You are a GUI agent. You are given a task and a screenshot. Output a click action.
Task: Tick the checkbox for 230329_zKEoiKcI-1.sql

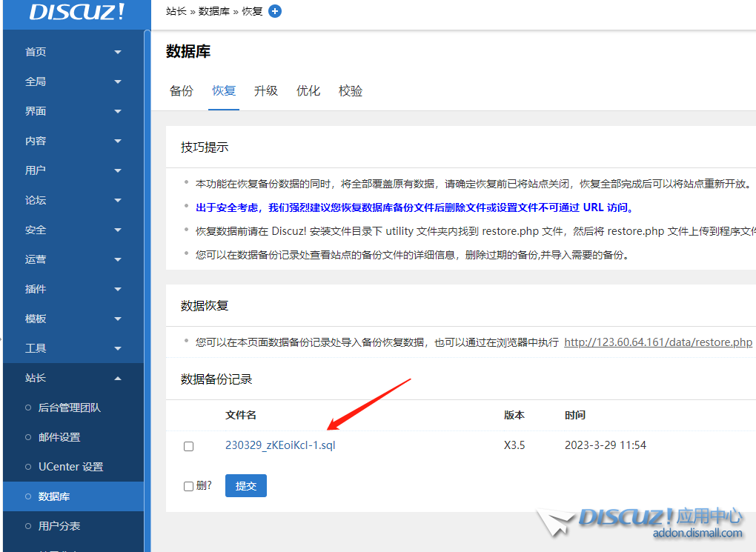(188, 446)
